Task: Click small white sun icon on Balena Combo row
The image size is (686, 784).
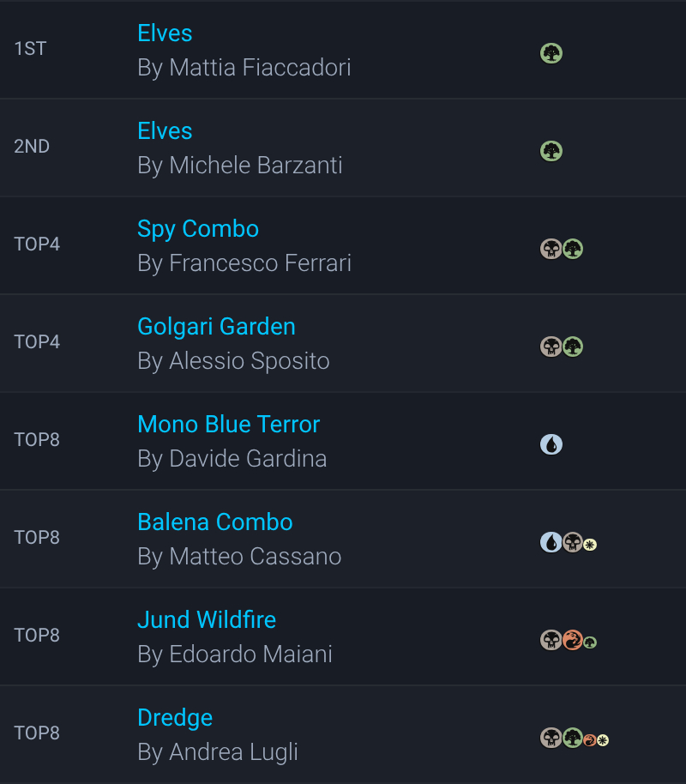Action: tap(590, 545)
